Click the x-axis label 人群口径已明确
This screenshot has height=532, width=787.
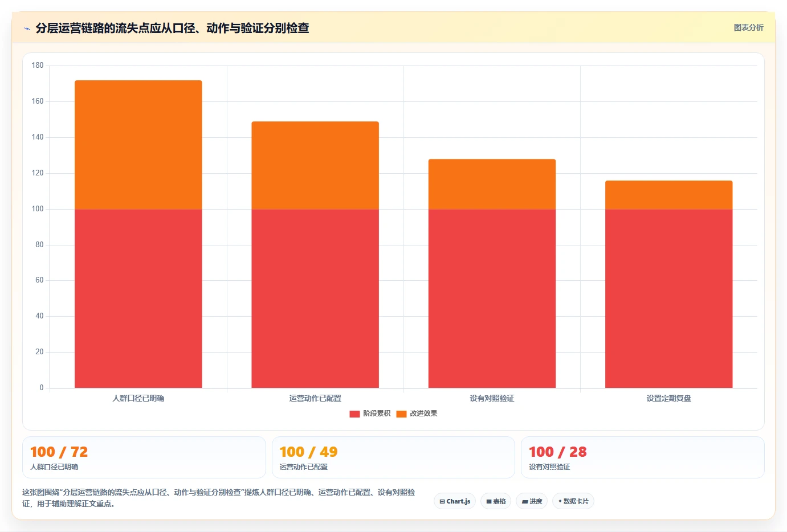coord(138,398)
